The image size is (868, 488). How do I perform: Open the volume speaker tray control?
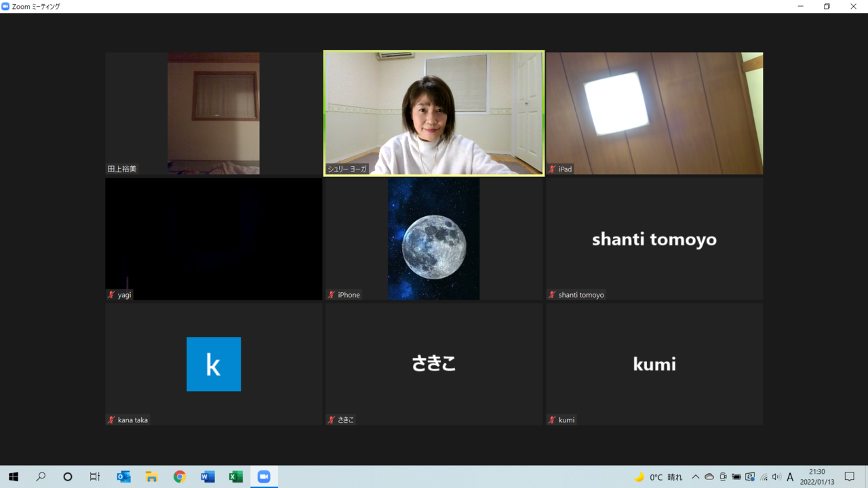(x=776, y=477)
